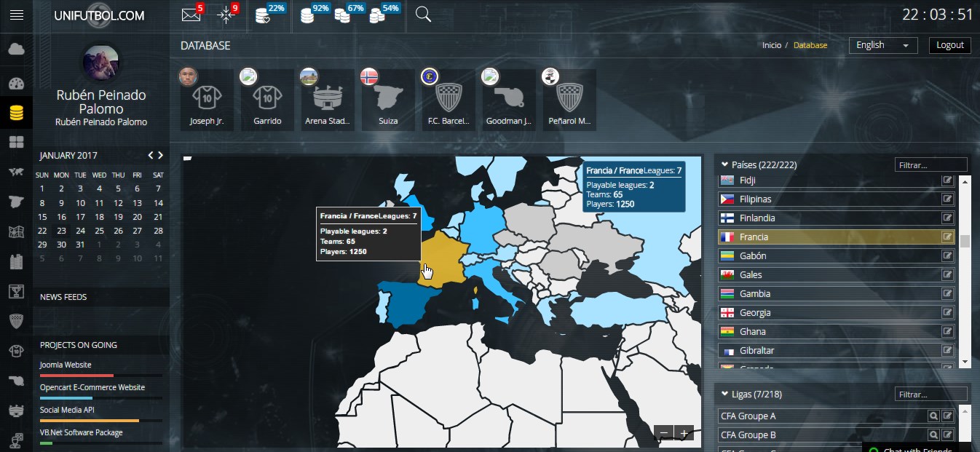Open the hamburger menu
Screen dimensions: 980x452
point(16,15)
